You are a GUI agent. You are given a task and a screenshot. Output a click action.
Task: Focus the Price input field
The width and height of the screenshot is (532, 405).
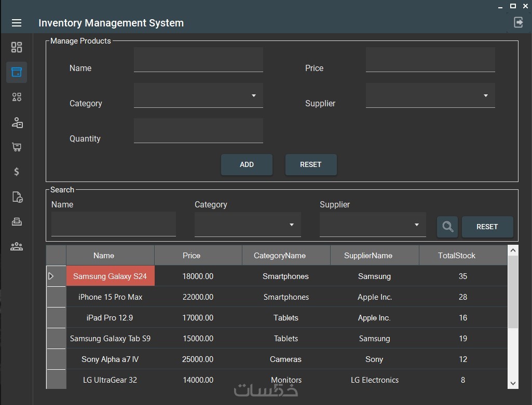[430, 60]
